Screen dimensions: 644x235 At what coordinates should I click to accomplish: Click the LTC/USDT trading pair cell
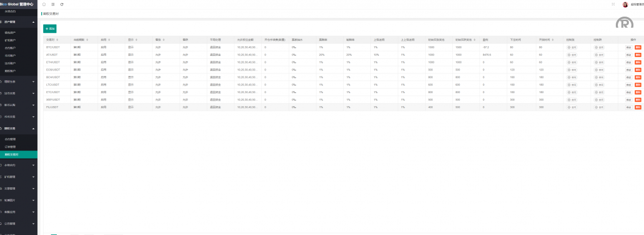coord(53,85)
